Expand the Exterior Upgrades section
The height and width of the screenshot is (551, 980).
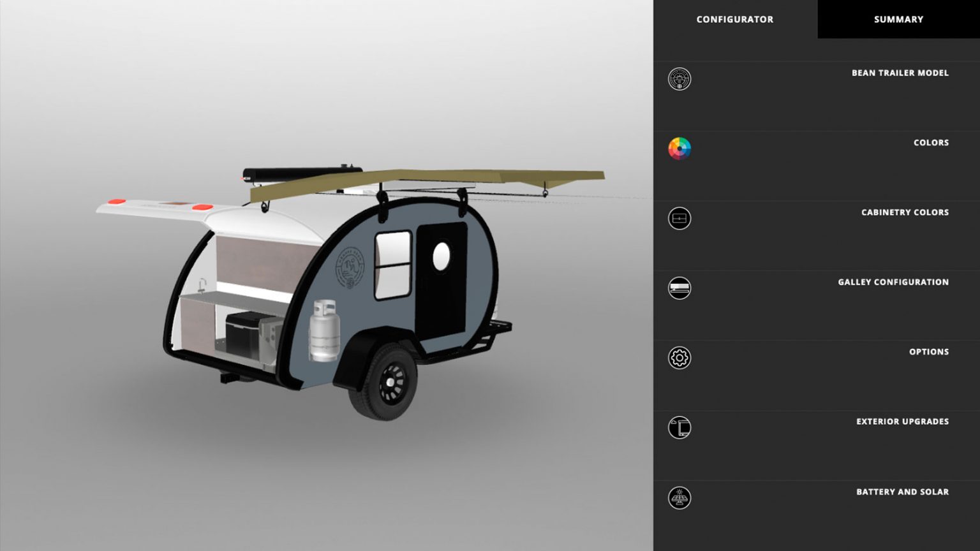[x=902, y=421]
